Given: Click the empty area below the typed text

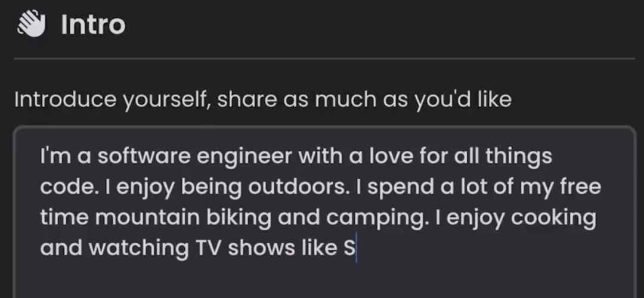Looking at the screenshot, I should tap(325, 280).
